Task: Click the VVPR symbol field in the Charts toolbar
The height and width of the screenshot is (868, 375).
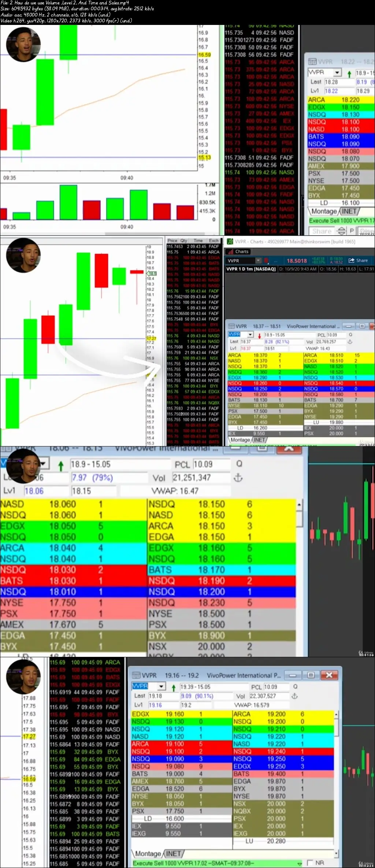Action: (240, 261)
